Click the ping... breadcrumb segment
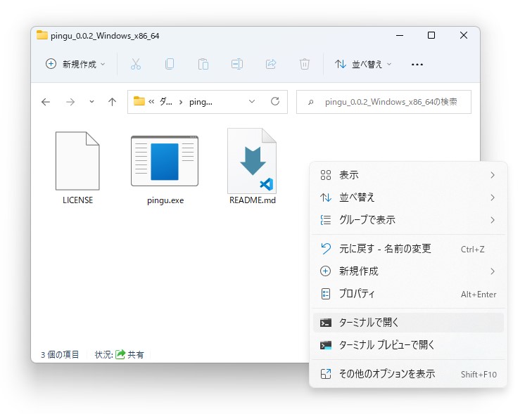The height and width of the screenshot is (414, 532). click(x=201, y=102)
